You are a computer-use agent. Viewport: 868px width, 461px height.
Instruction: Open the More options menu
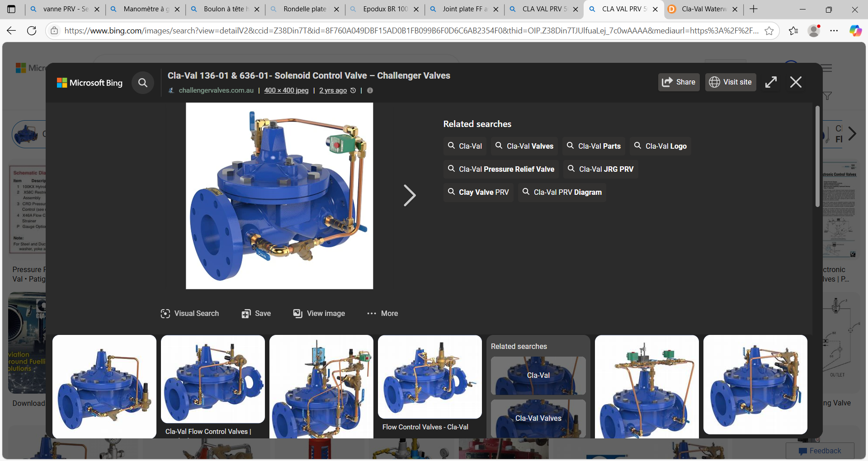pos(382,314)
